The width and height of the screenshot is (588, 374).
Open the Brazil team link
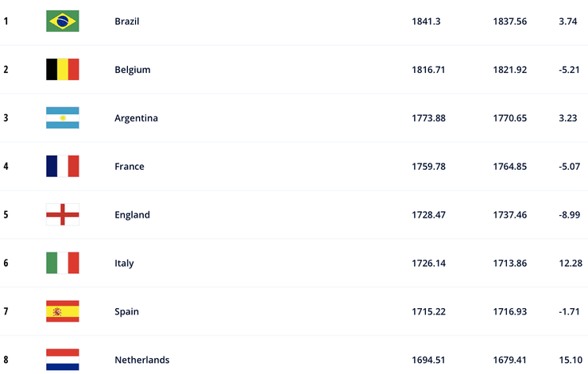[x=126, y=21]
